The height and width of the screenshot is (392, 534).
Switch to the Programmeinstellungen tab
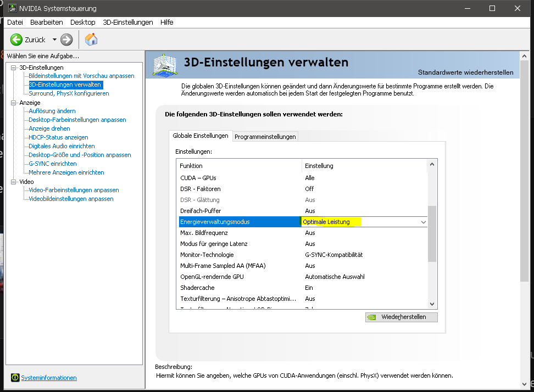[x=265, y=137]
